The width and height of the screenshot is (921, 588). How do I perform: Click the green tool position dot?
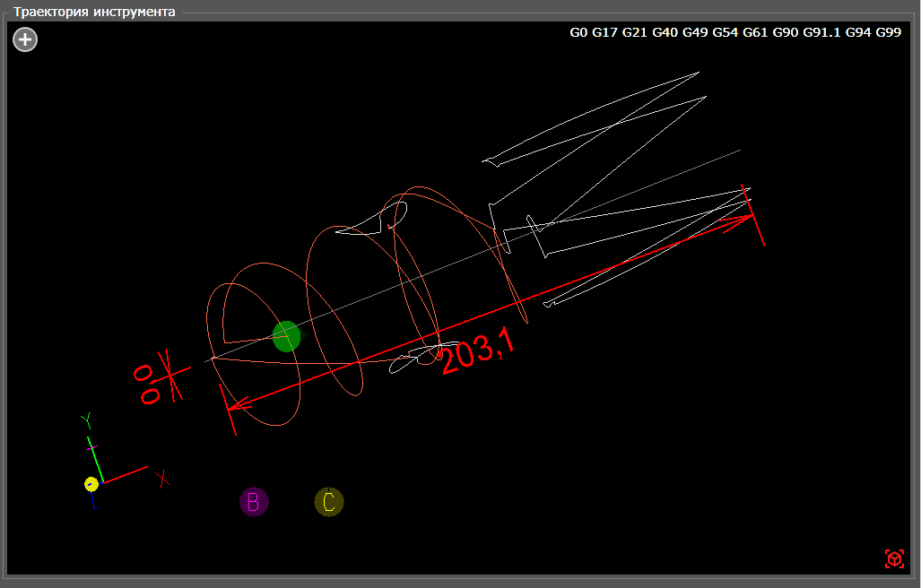tap(286, 336)
